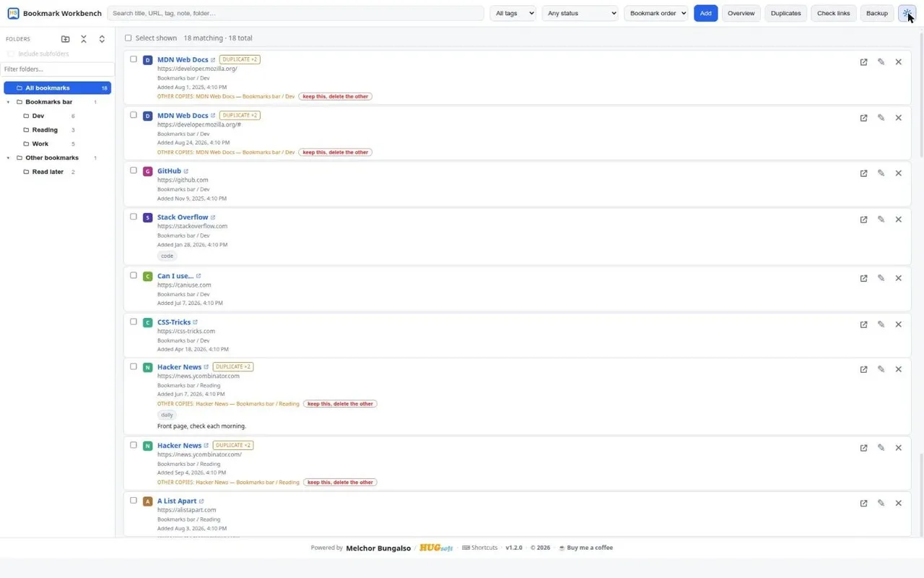Expand all folders using the up-down chevrons icon
This screenshot has width=924, height=578.
pos(102,39)
